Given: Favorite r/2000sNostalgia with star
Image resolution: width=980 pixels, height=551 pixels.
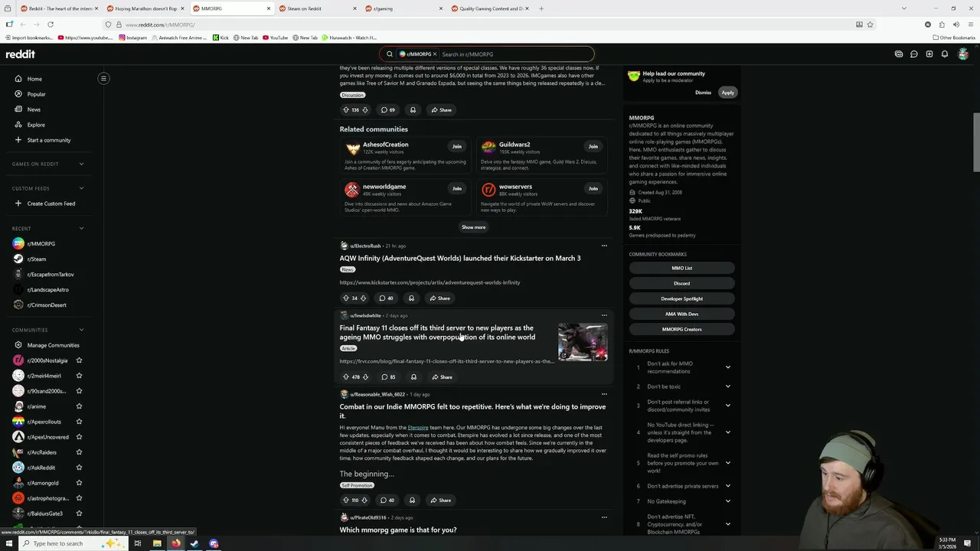Looking at the screenshot, I should tap(79, 360).
